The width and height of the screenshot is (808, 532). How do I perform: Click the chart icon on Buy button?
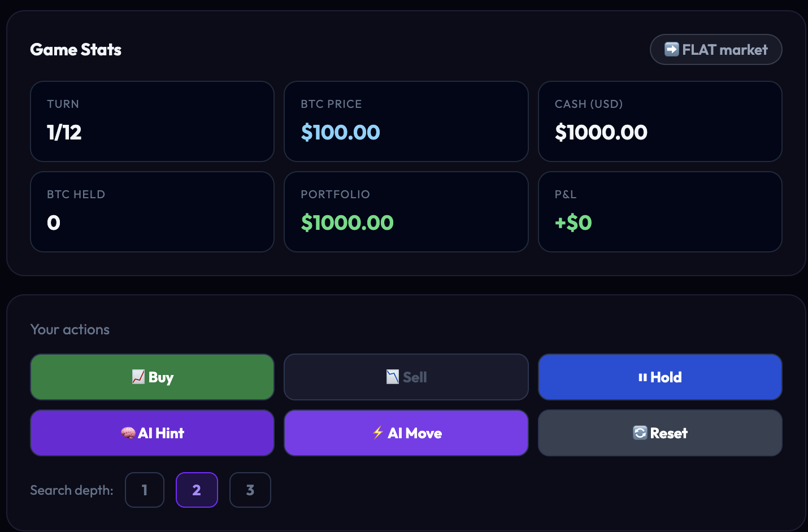click(x=138, y=377)
